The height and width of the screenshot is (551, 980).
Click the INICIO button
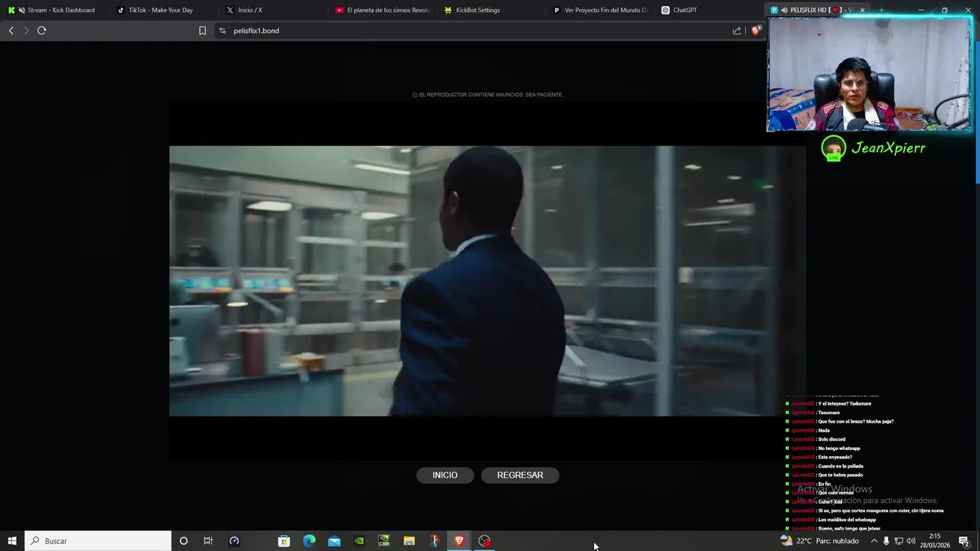(x=445, y=475)
